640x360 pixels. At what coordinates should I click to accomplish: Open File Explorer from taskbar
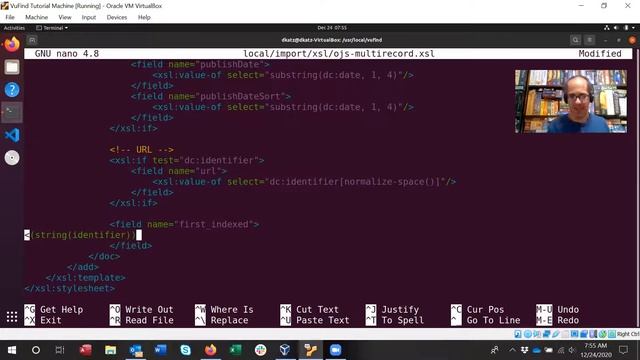click(x=111, y=350)
